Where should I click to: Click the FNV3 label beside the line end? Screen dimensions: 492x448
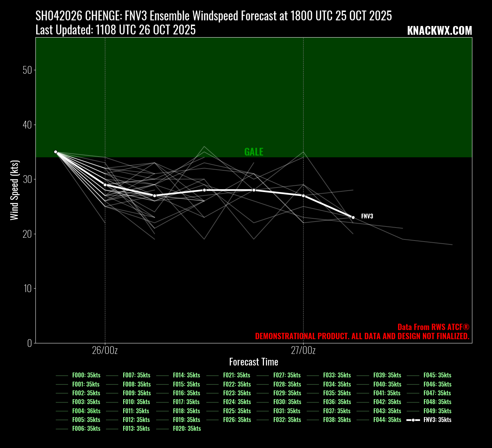[x=367, y=216]
